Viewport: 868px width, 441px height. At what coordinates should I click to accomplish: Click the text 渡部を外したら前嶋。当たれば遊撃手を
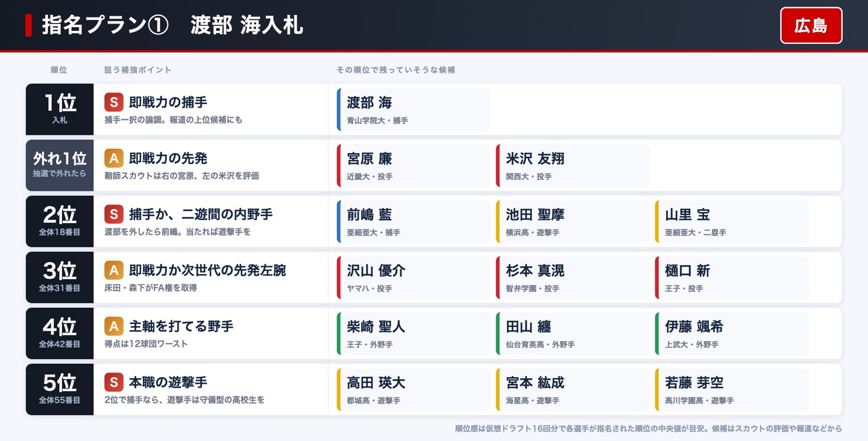tap(177, 232)
